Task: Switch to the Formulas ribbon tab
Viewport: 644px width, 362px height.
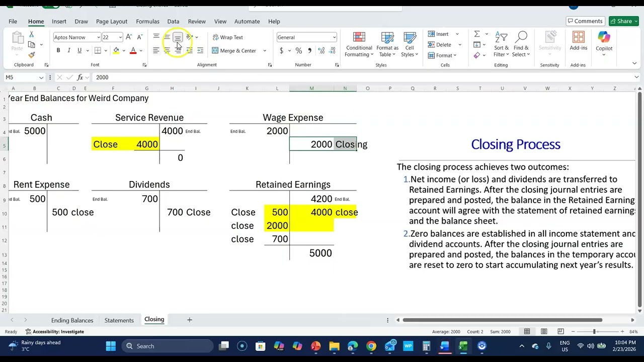Action: pos(147,22)
